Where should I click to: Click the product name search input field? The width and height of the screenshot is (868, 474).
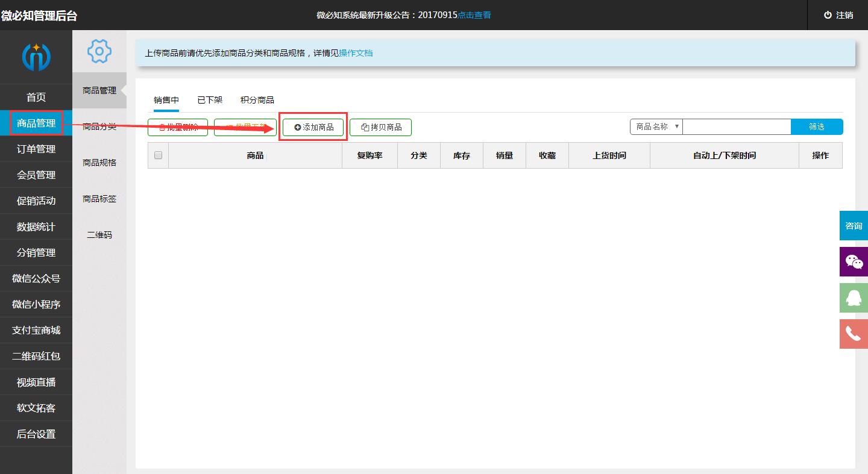tap(737, 126)
